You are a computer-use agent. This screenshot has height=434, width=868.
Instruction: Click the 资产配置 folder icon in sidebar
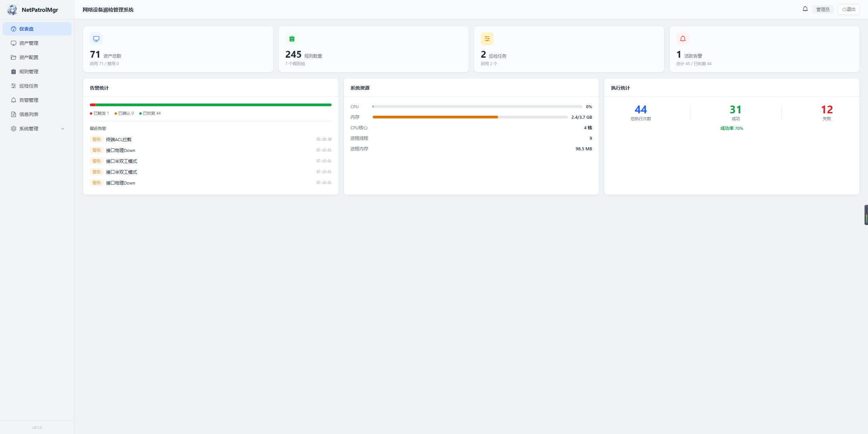tap(14, 57)
